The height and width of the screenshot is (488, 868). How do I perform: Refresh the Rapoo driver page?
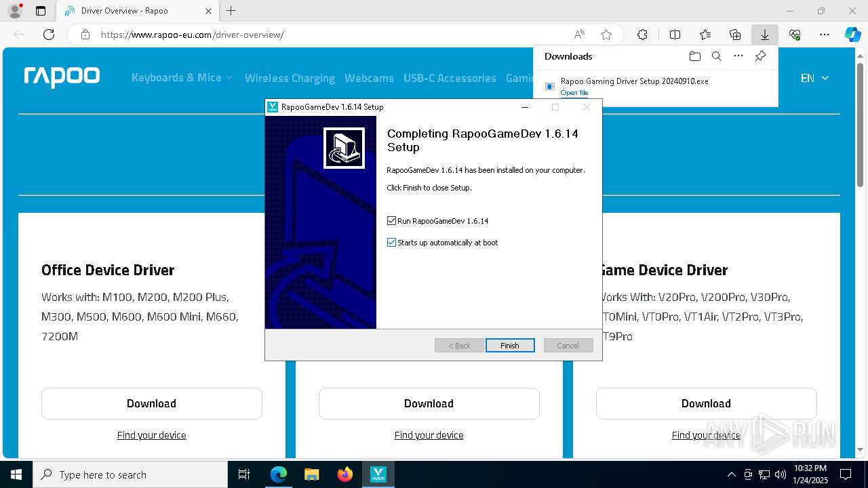(x=49, y=35)
